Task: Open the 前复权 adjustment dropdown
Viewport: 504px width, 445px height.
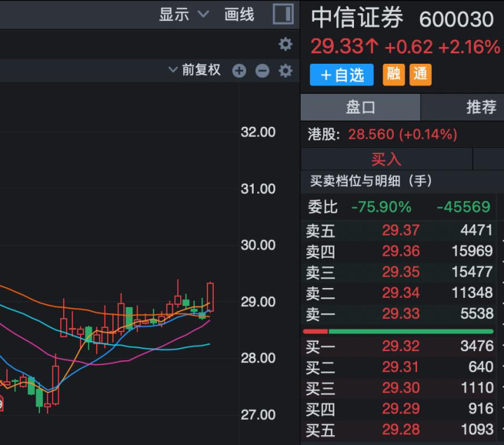Action: (195, 70)
